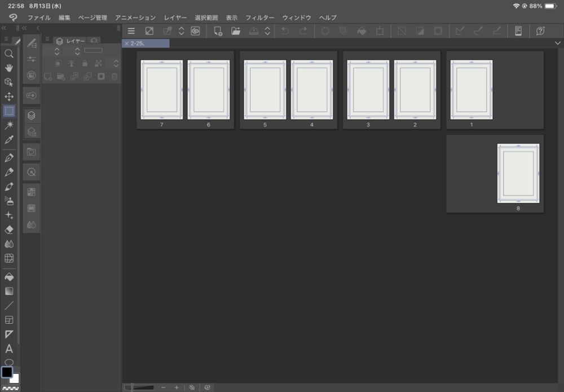Switch to the レイヤー panel tab

pyautogui.click(x=71, y=41)
